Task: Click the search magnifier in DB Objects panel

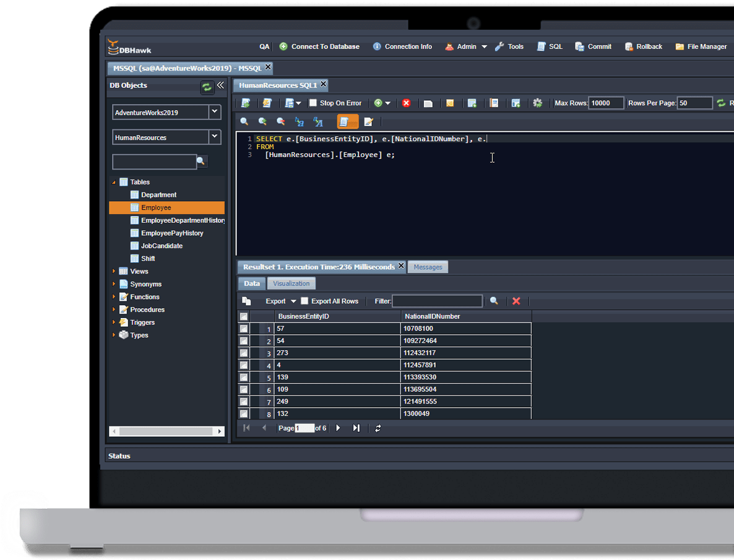Action: [201, 161]
